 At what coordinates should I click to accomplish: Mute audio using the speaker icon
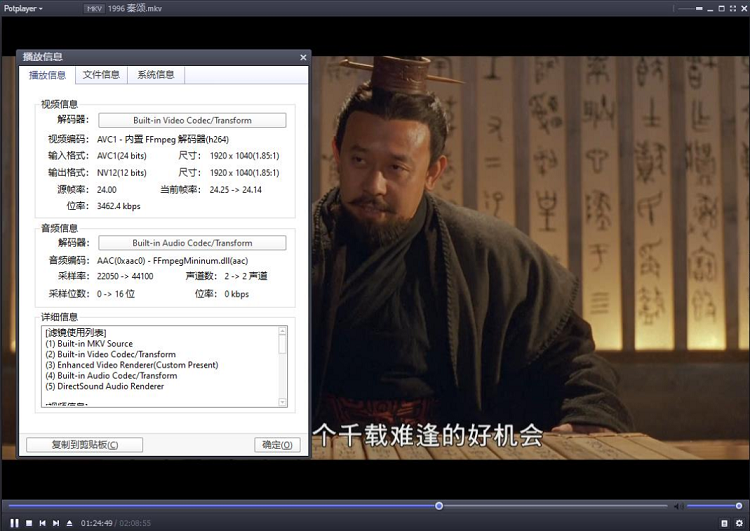point(677,506)
